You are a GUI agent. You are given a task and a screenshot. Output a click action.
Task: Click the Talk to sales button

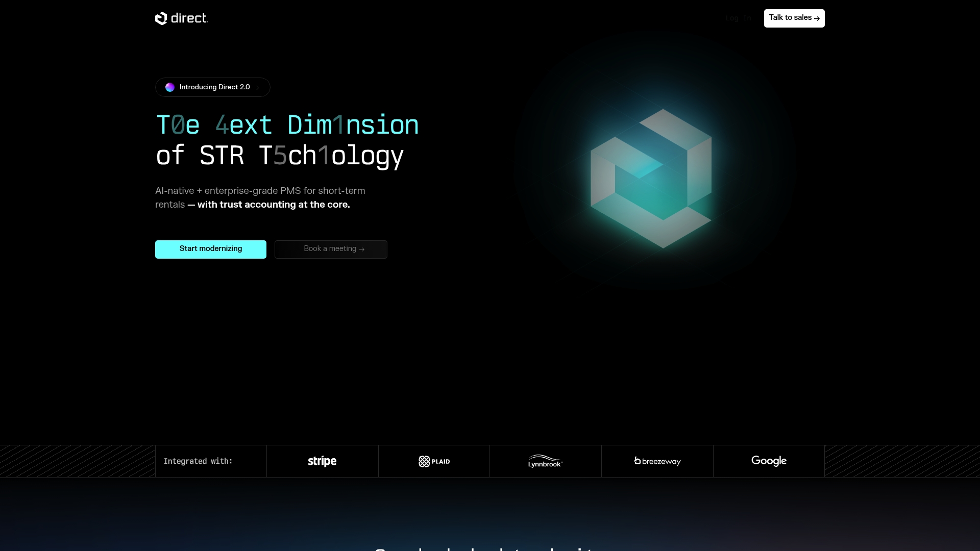pyautogui.click(x=794, y=18)
